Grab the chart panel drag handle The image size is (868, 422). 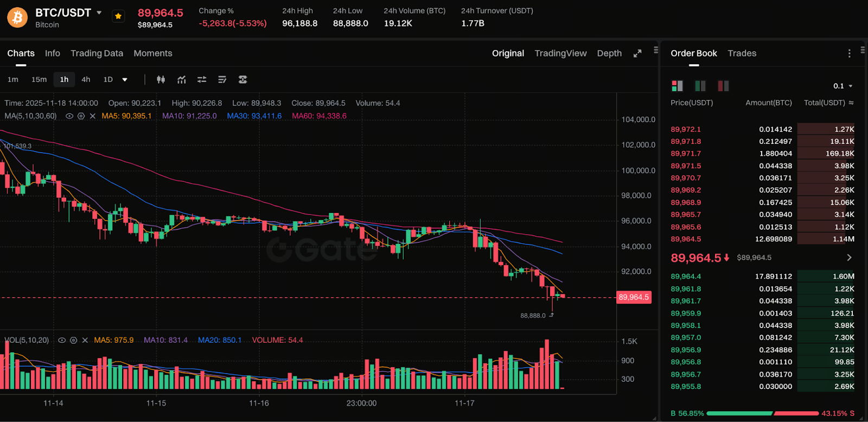(656, 50)
